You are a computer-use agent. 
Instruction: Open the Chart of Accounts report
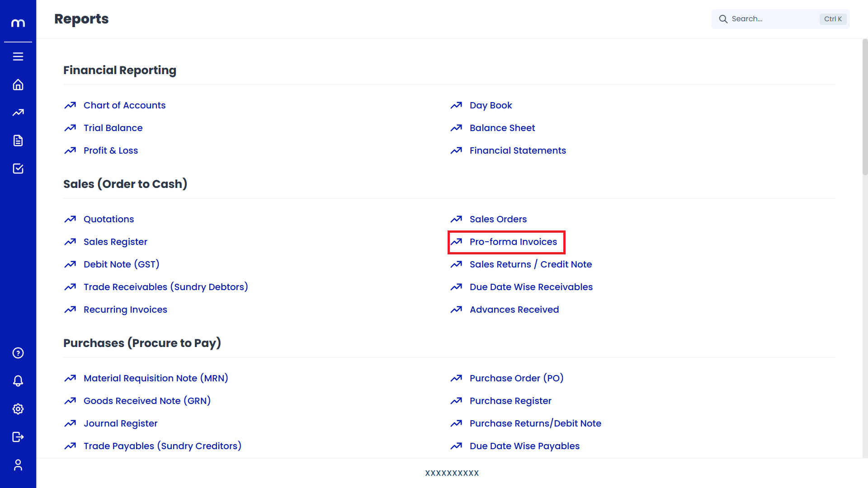124,105
